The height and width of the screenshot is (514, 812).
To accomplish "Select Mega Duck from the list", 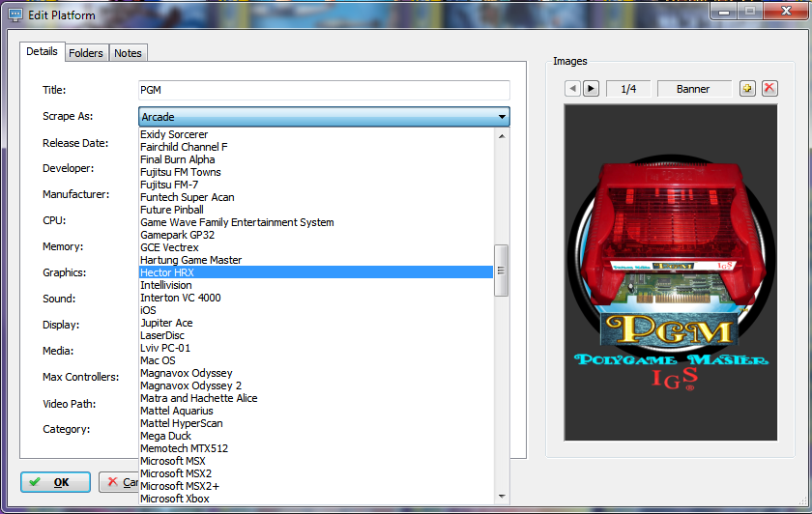I will click(316, 436).
